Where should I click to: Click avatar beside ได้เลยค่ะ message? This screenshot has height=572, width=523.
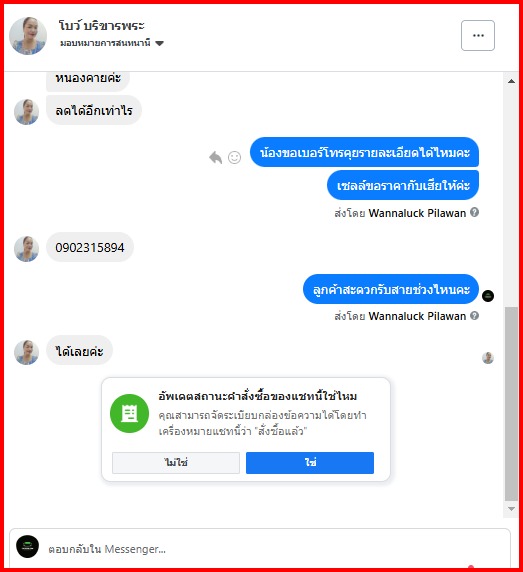click(26, 352)
